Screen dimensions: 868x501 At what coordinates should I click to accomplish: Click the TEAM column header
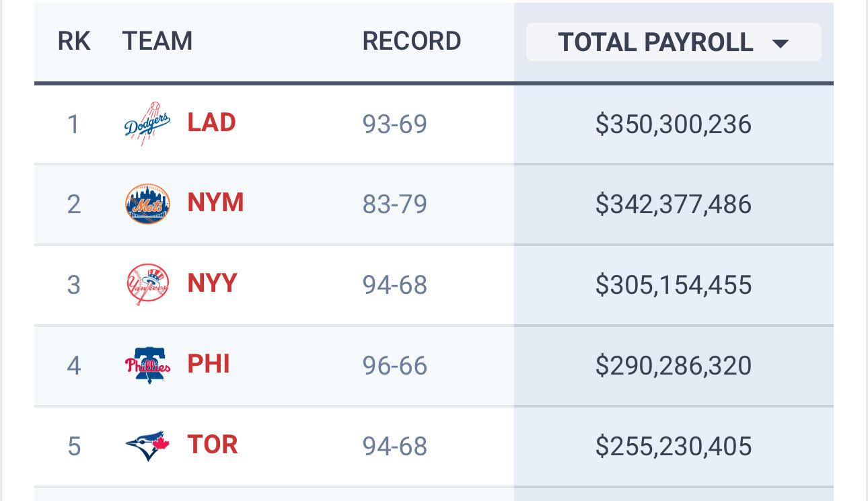pos(157,42)
